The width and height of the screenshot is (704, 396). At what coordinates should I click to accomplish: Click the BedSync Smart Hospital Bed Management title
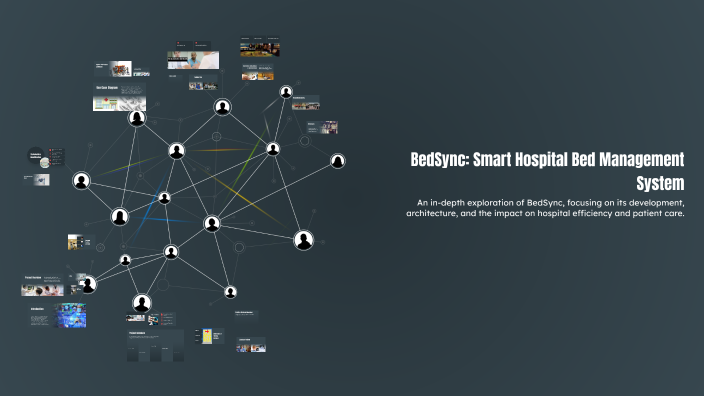click(547, 171)
